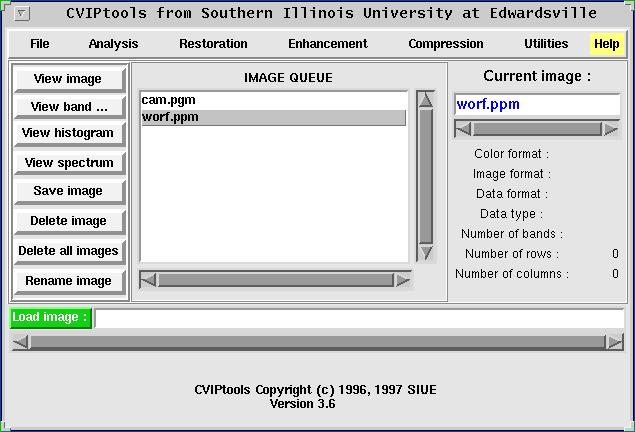Open the Utilities menu
Image resolution: width=635 pixels, height=432 pixels.
click(x=546, y=44)
